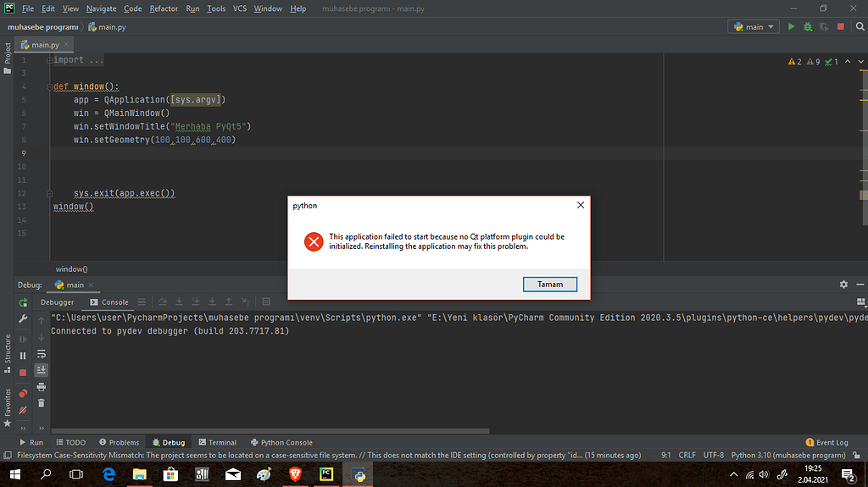
Task: Open the Debug panel settings gear
Action: (843, 285)
